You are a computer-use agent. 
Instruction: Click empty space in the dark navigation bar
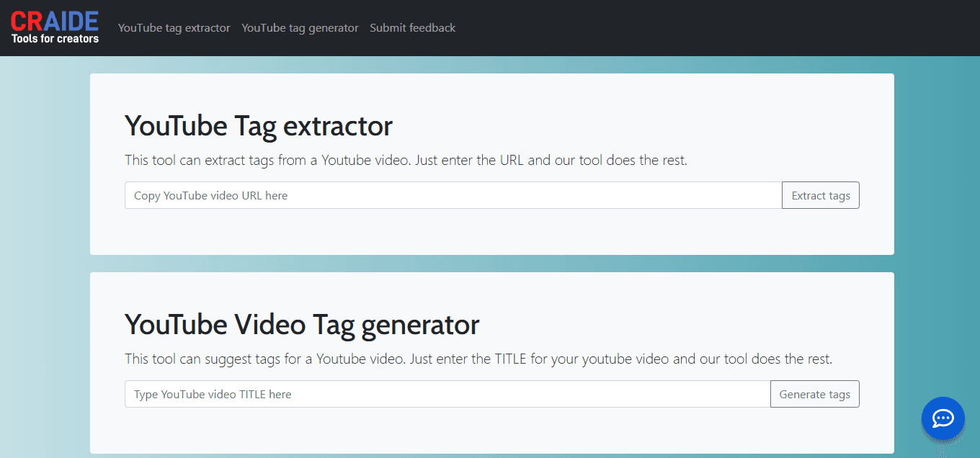(x=685, y=28)
